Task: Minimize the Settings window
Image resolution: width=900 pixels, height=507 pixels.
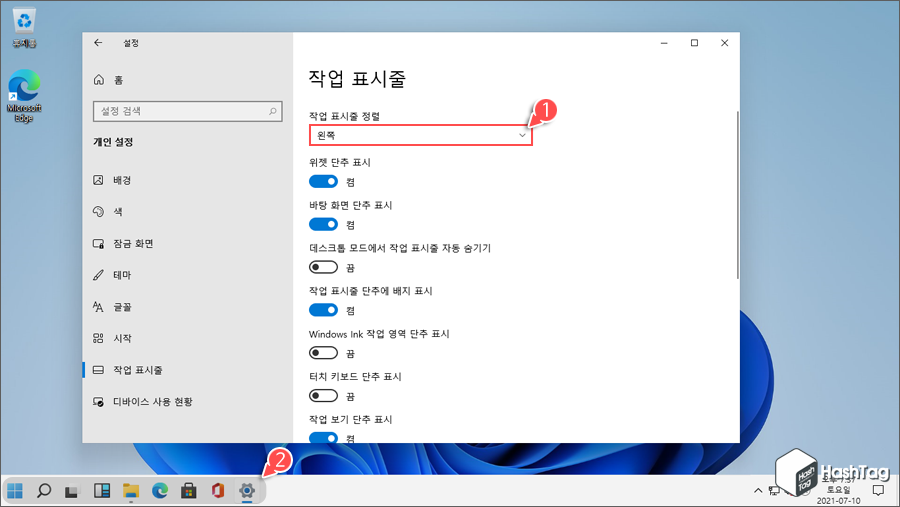Action: (x=664, y=43)
